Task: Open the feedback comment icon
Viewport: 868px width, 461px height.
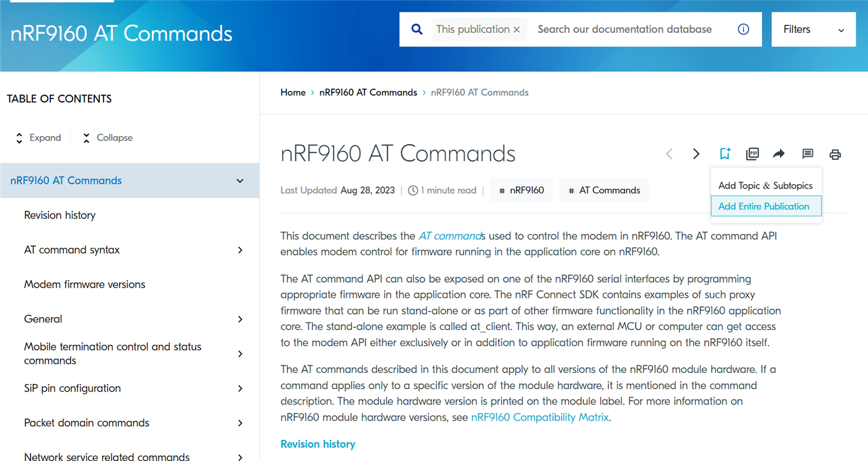Action: (x=807, y=154)
